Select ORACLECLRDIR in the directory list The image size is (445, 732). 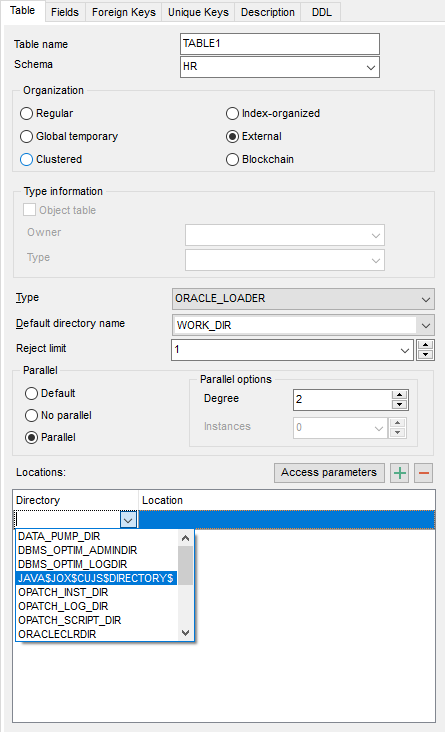[x=97, y=634]
